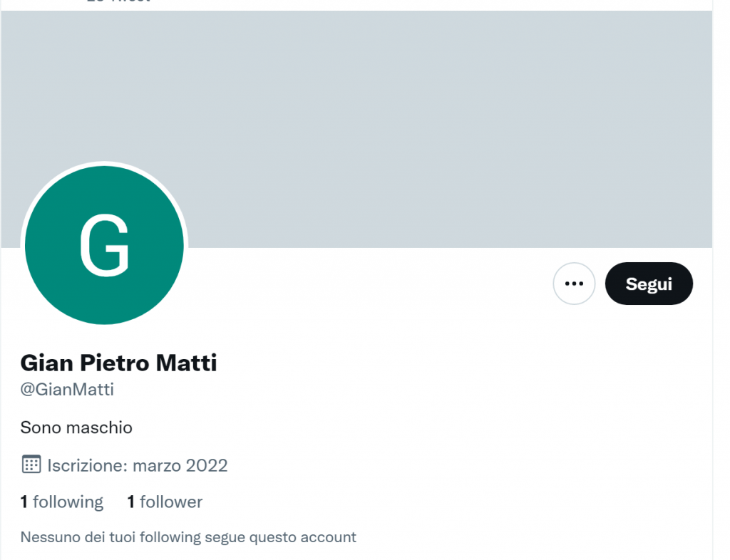
Task: Open the 1 following list
Action: pyautogui.click(x=62, y=502)
